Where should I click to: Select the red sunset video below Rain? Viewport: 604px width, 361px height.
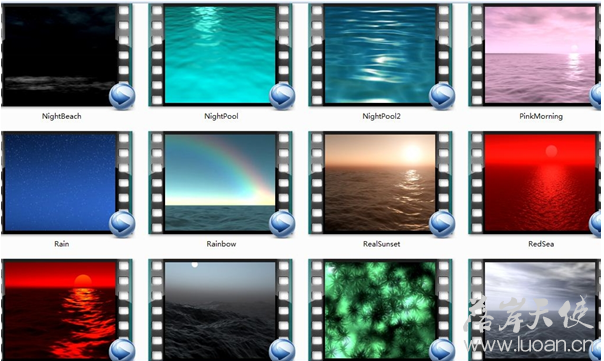click(67, 310)
